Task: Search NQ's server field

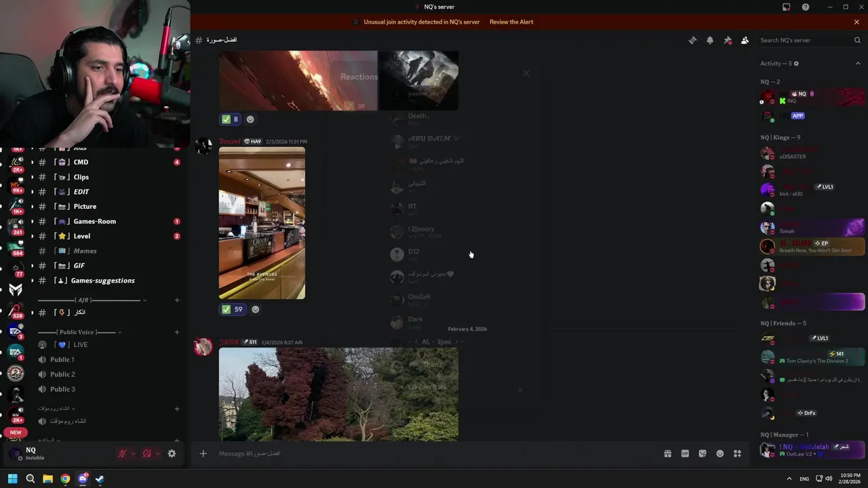Action: coord(810,40)
